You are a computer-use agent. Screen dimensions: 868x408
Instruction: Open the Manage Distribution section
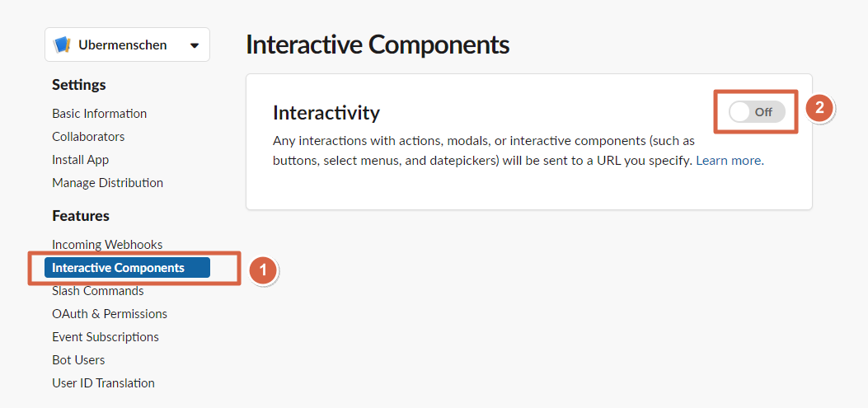coord(107,183)
